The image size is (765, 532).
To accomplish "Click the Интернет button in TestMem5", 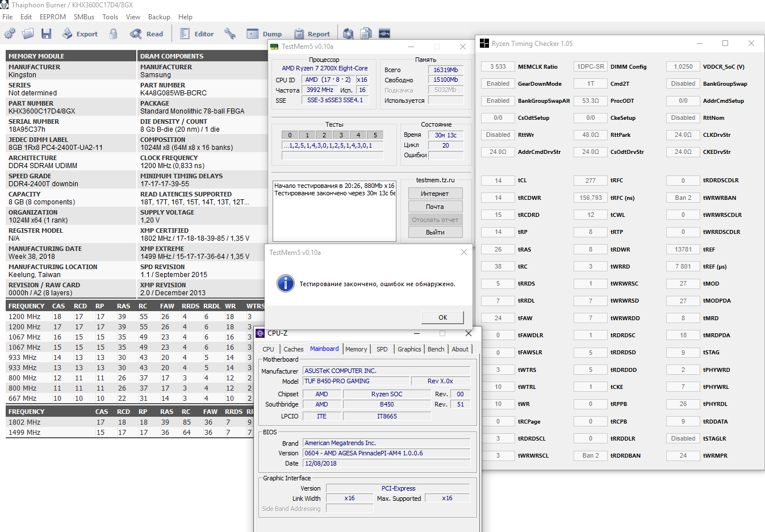I will click(x=435, y=194).
